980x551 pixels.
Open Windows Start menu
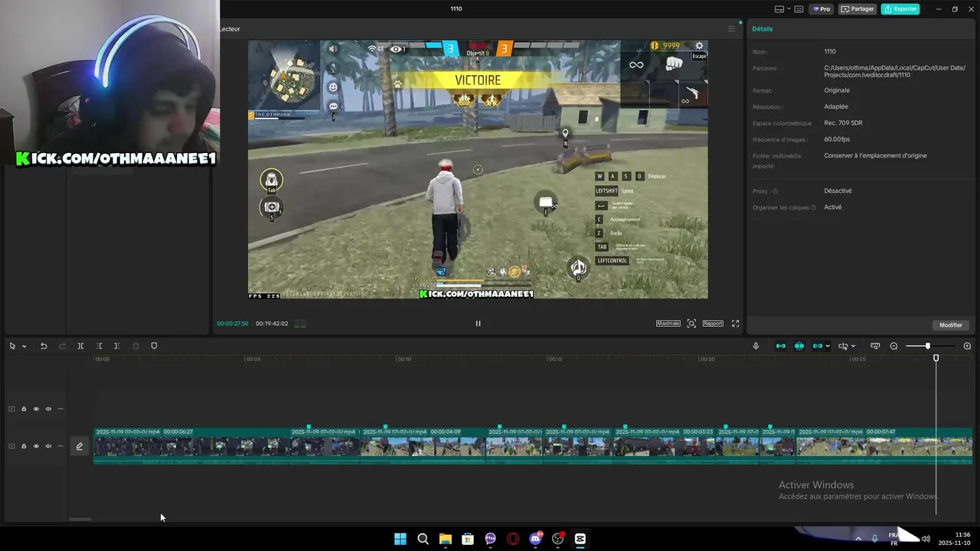coord(400,539)
